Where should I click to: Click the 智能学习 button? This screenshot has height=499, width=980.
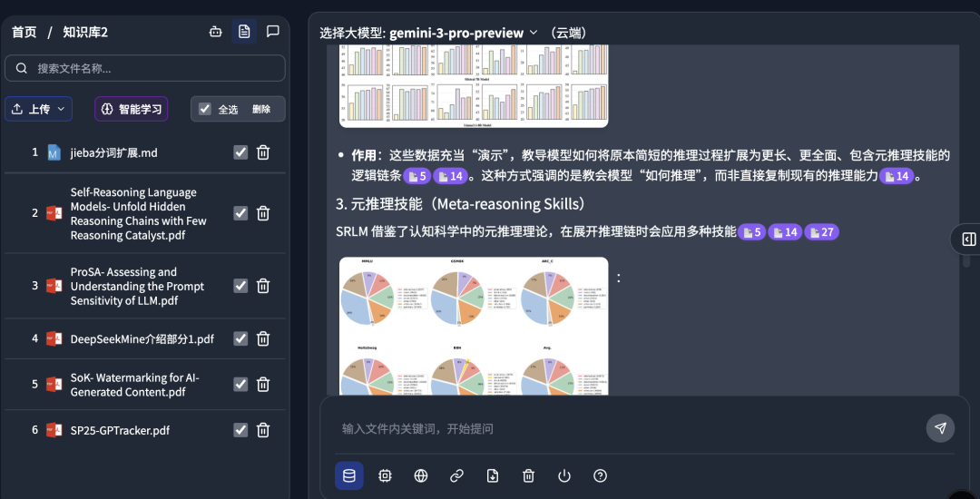132,109
